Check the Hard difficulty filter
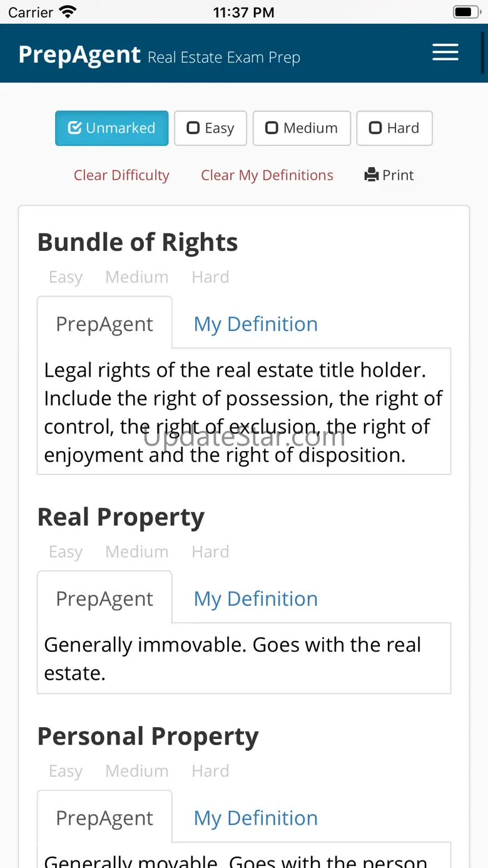The height and width of the screenshot is (868, 488). 394,128
